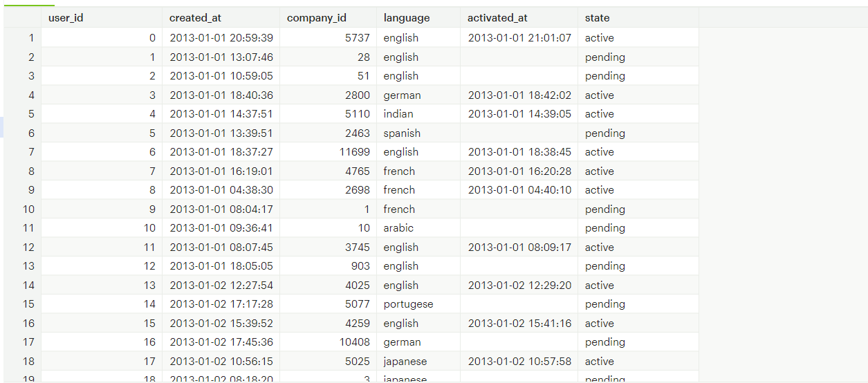Click company_id cell 3745

click(329, 247)
